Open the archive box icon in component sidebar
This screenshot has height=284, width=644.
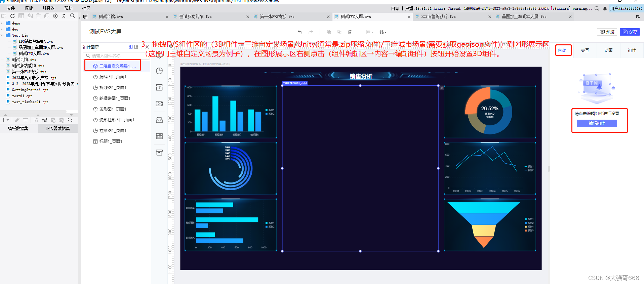click(x=159, y=153)
